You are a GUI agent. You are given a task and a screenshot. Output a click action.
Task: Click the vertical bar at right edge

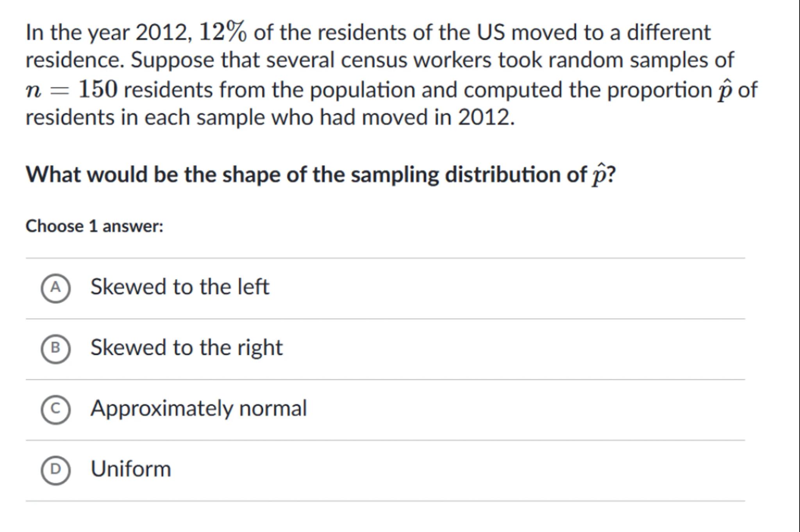[x=798, y=266]
